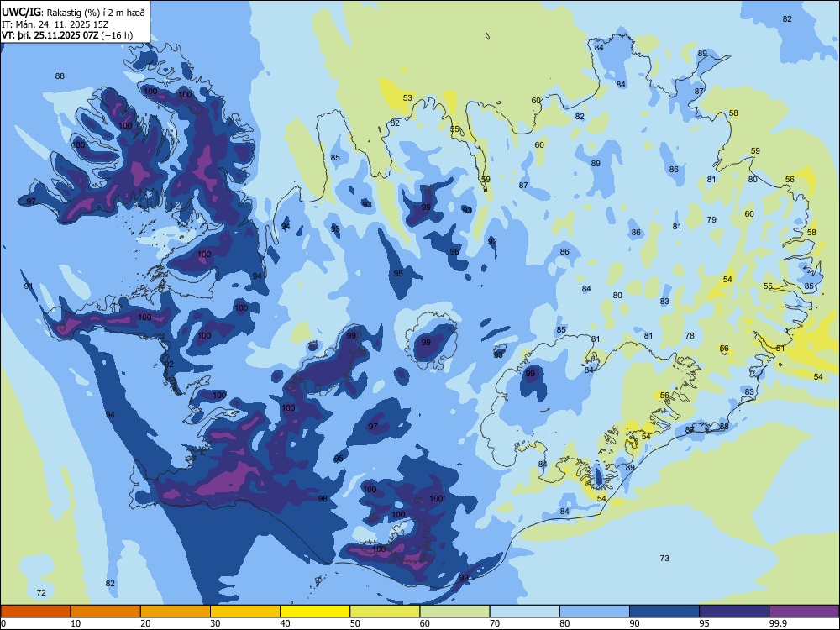Screen dimensions: 840x630
Task: Select the purple above-99.9 legend swatch
Action: point(804,612)
